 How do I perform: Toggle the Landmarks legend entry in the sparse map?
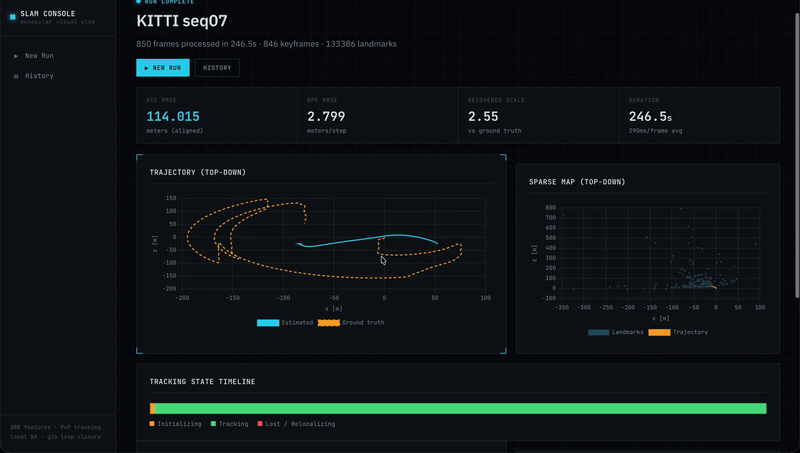click(x=616, y=332)
